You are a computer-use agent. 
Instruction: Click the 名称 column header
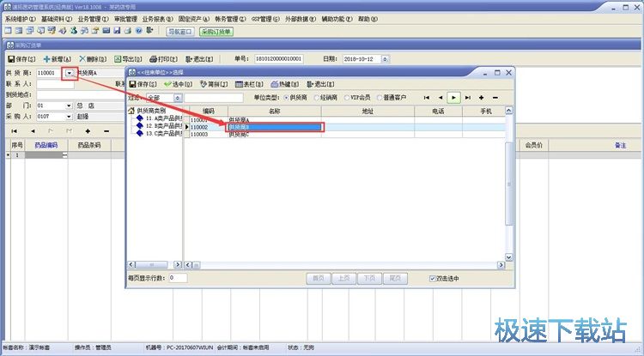(275, 112)
